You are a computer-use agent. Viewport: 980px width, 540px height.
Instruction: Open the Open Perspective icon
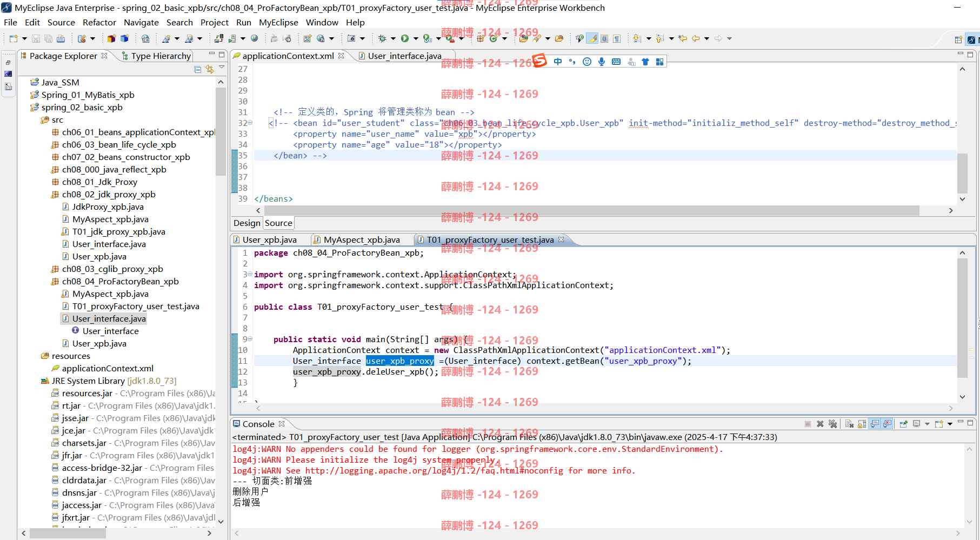(958, 39)
